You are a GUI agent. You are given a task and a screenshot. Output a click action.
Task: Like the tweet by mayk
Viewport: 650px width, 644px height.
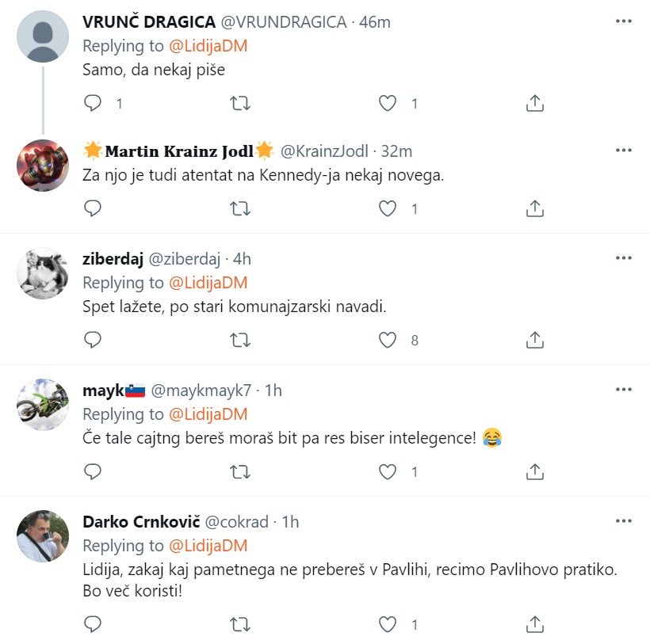[x=387, y=471]
